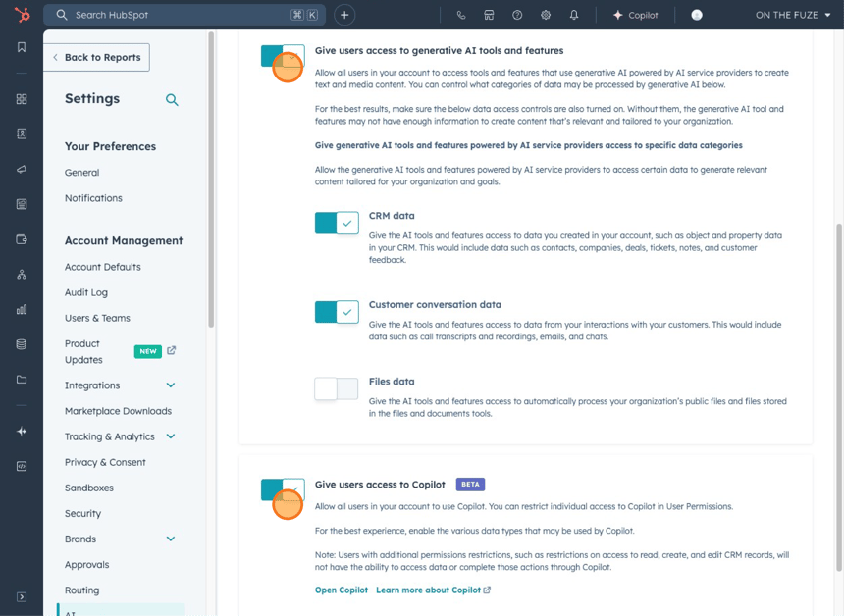
Task: Click the Brands sidebar label
Action: point(80,539)
